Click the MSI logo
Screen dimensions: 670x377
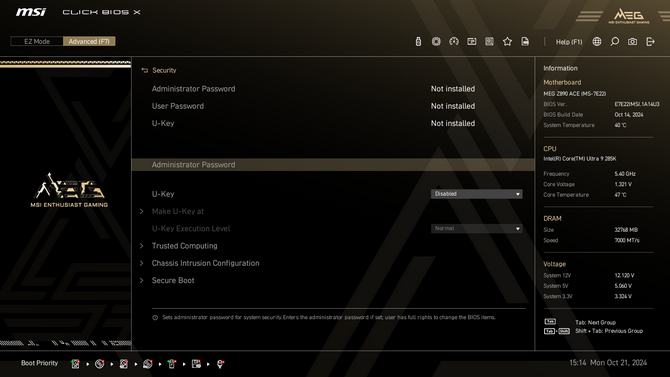pos(31,12)
